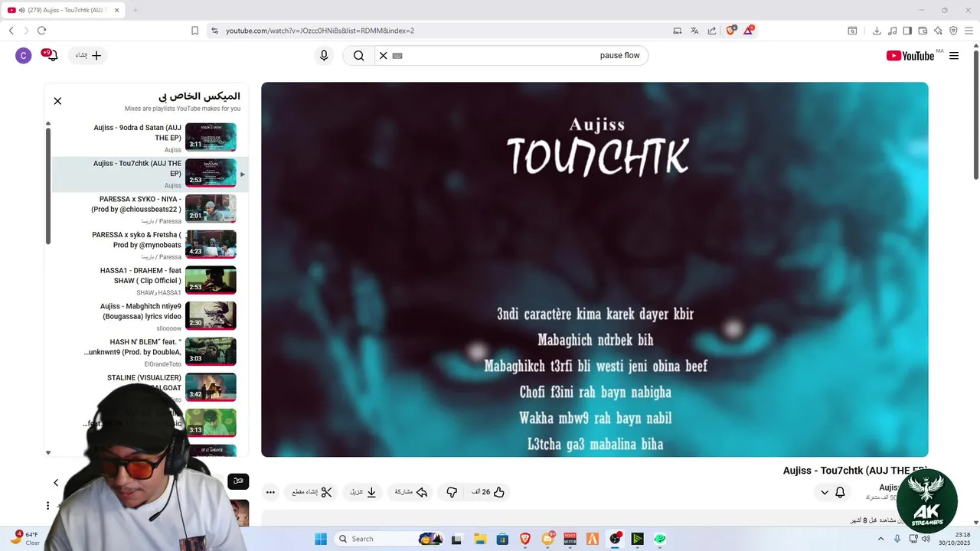Go back in browser history
980x551 pixels.
click(11, 31)
